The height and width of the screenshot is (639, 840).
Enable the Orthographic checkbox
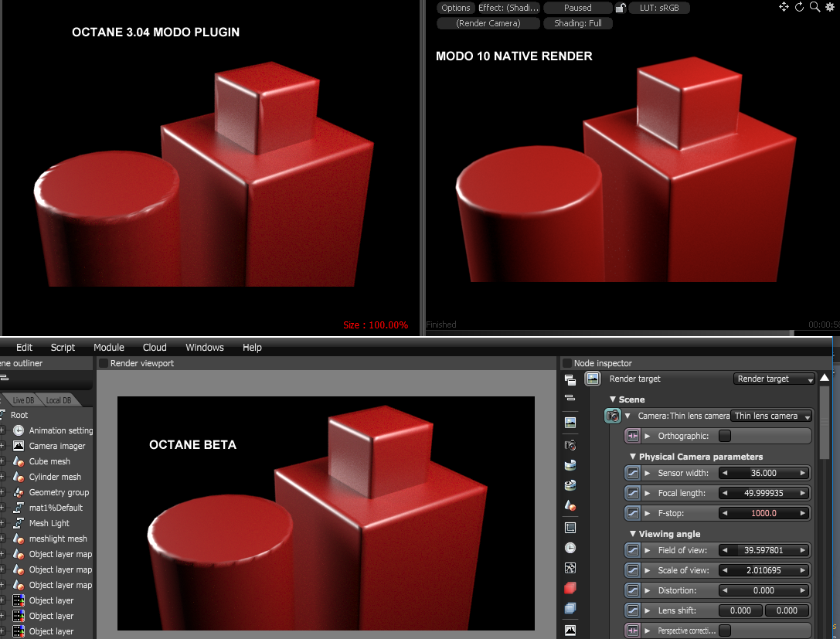pos(724,436)
